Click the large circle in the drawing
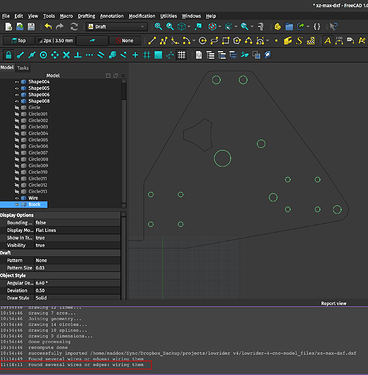 click(222, 158)
